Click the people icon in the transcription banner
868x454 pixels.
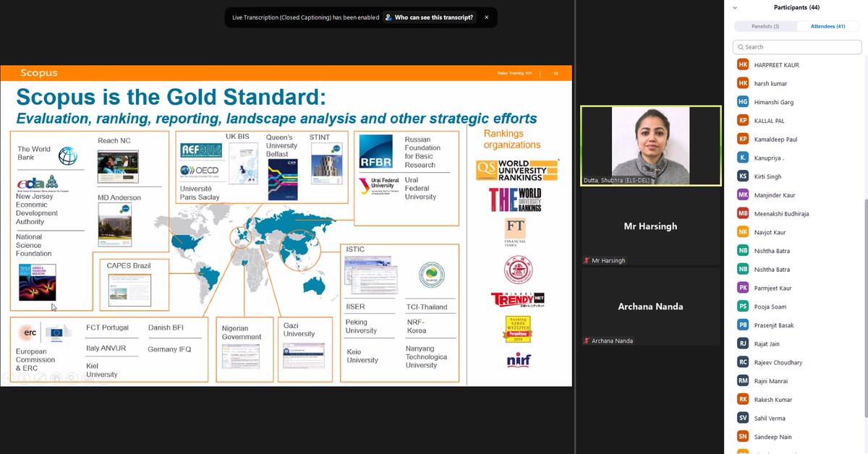point(388,17)
